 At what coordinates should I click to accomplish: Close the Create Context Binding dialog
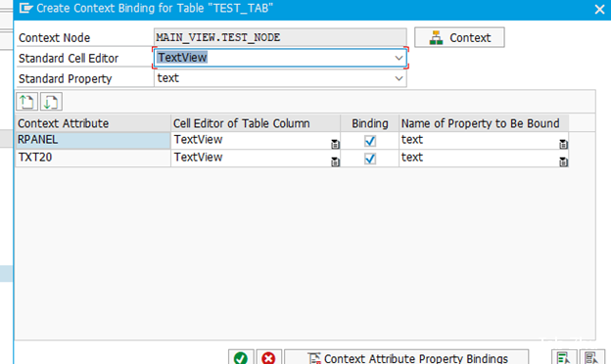tap(599, 9)
